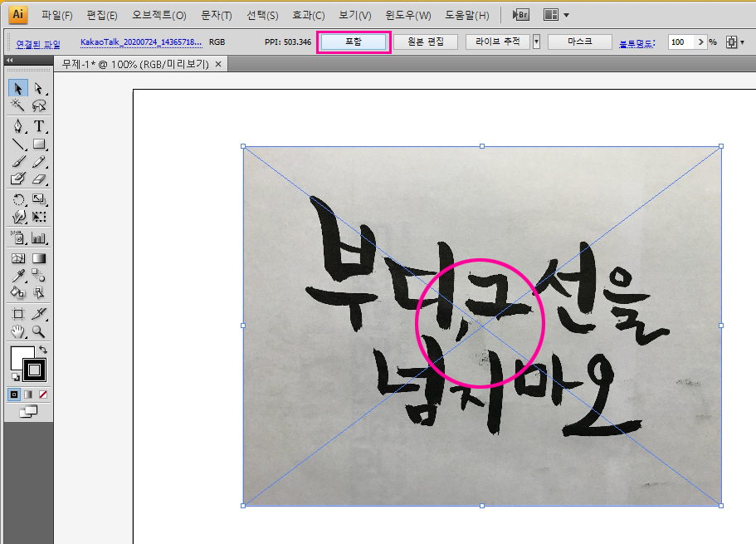The image size is (756, 544).
Task: Select the Direct Selection tool (white arrow)
Action: (x=38, y=88)
